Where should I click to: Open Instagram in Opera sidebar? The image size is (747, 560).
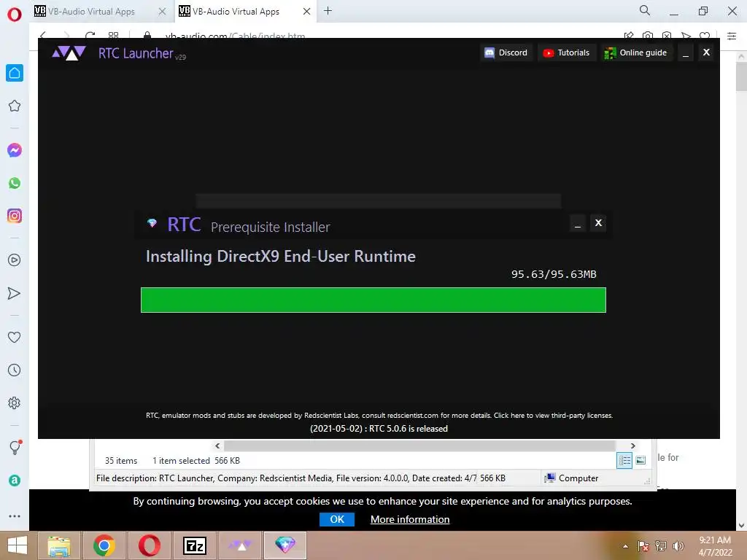click(x=15, y=216)
